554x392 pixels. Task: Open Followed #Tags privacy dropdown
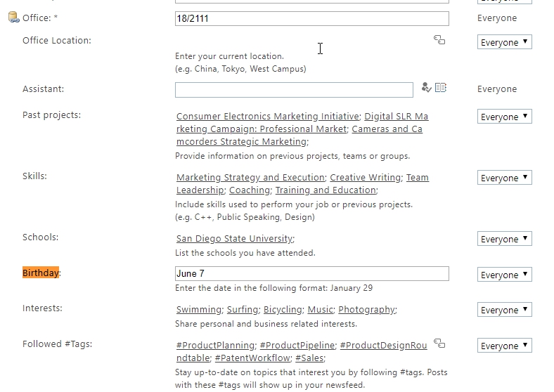click(504, 346)
